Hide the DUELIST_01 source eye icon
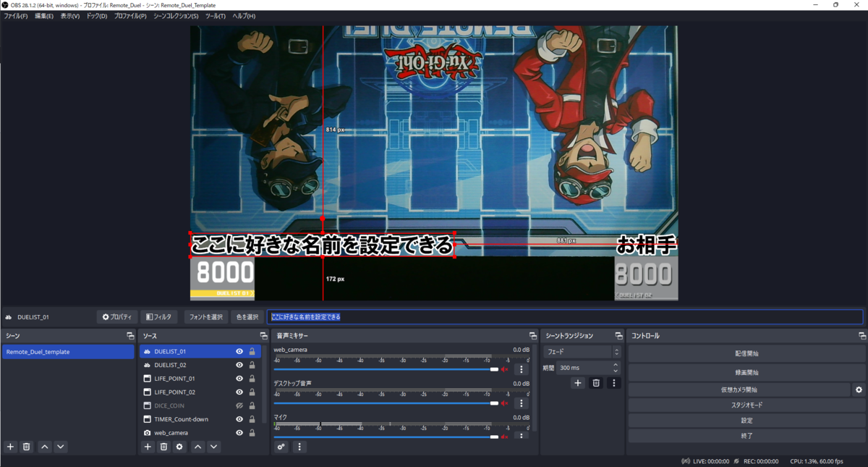The width and height of the screenshot is (868, 467). pyautogui.click(x=239, y=352)
